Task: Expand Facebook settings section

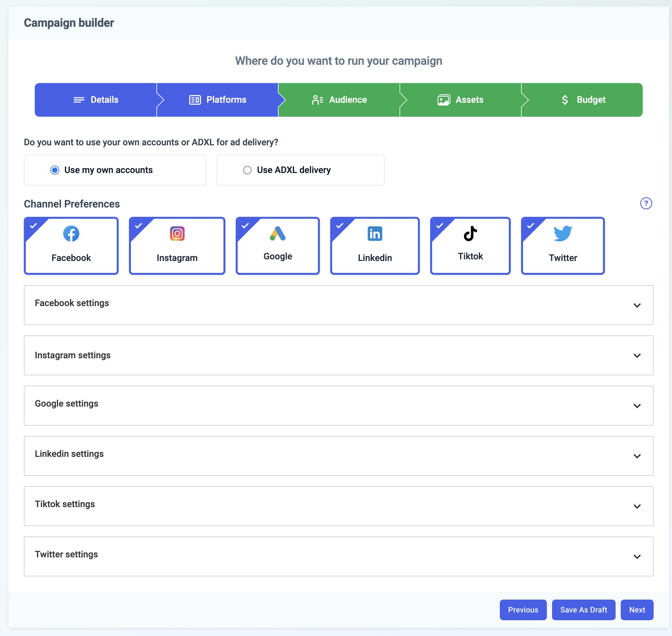Action: click(x=637, y=305)
